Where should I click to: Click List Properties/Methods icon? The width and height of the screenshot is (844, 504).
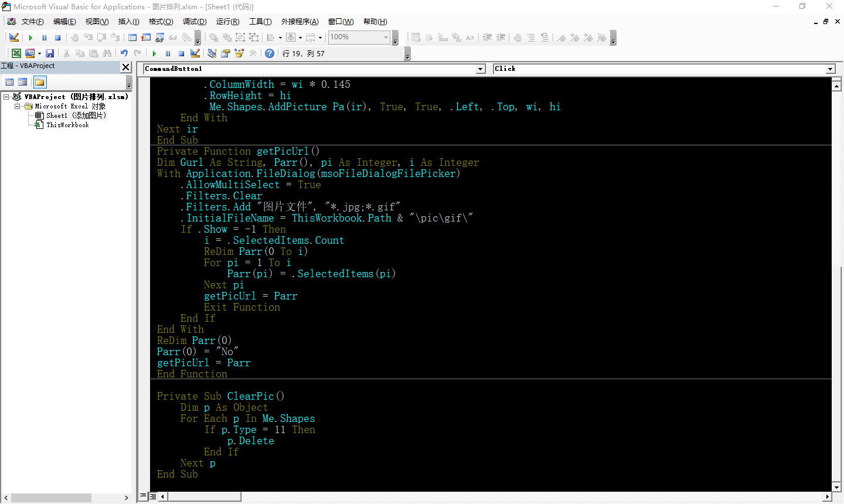click(416, 38)
